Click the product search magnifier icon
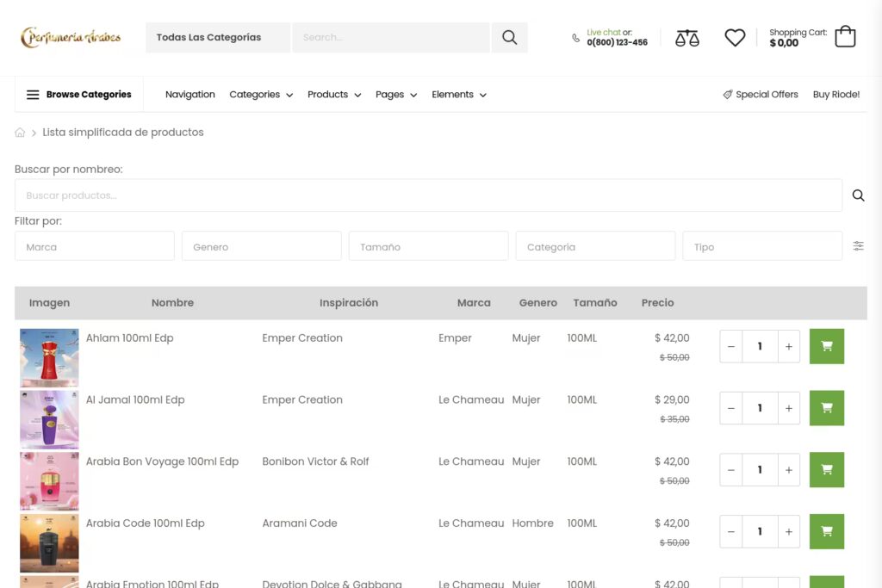The image size is (882, 588). tap(859, 195)
